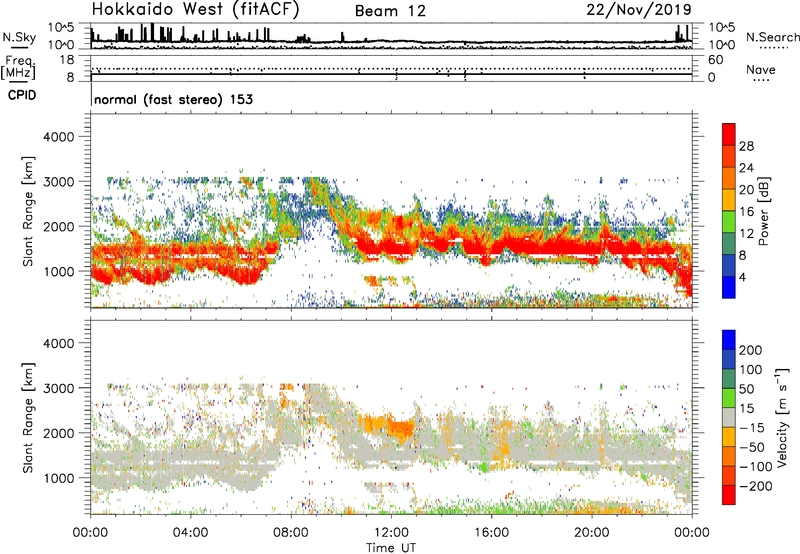
Task: Click the '18' frequency axis value
Action: click(67, 60)
